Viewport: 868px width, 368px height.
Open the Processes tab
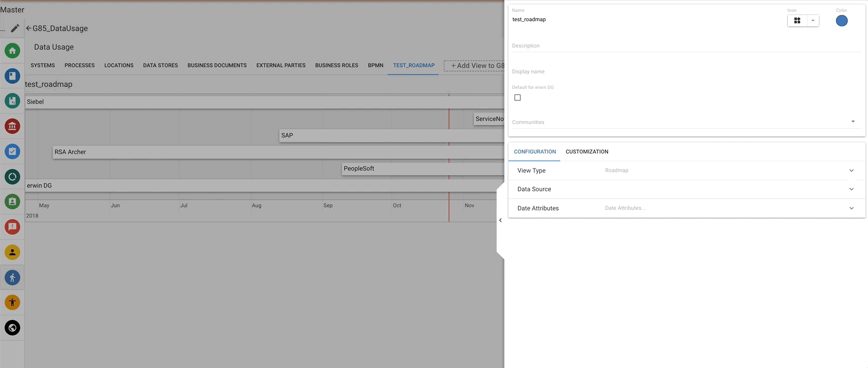[x=80, y=66]
